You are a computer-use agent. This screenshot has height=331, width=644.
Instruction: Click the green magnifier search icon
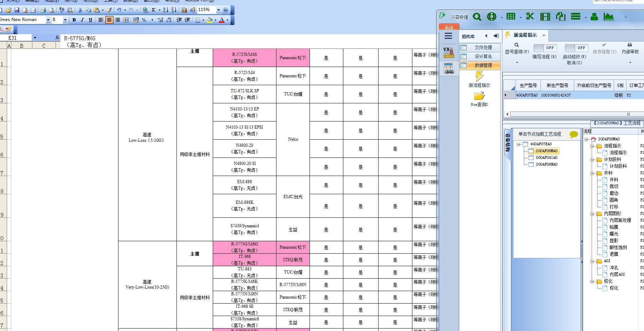477,16
